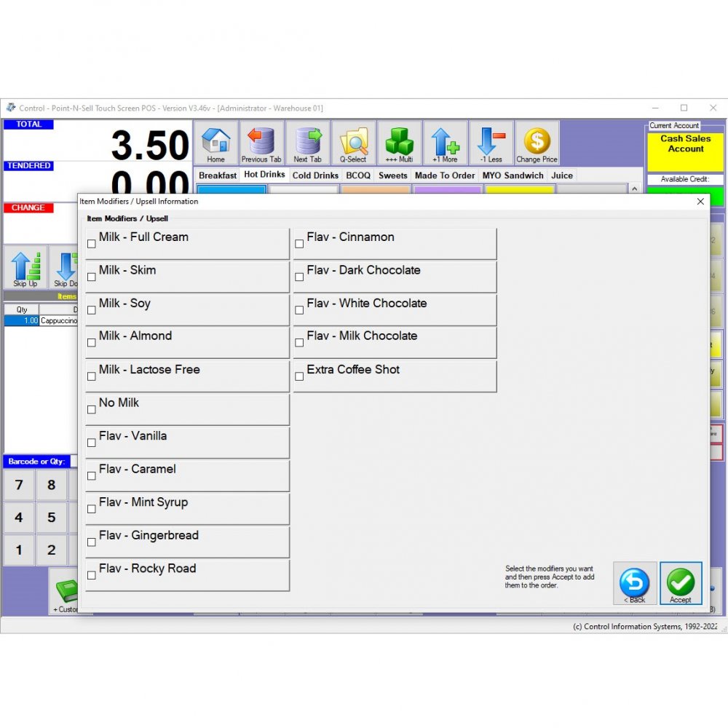Click the -1 Less icon
The width and height of the screenshot is (728, 728).
pos(491,143)
